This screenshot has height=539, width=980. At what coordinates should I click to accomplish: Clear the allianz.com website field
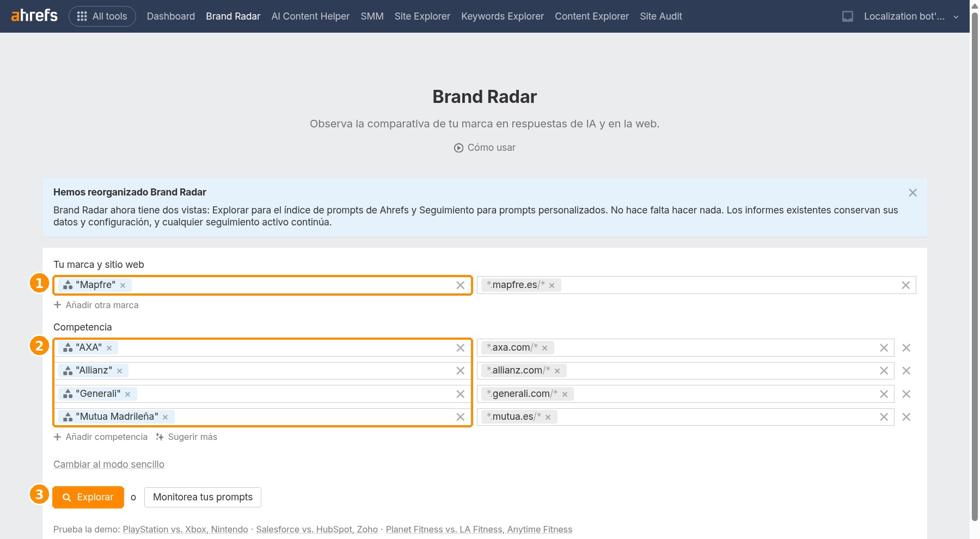tap(884, 371)
